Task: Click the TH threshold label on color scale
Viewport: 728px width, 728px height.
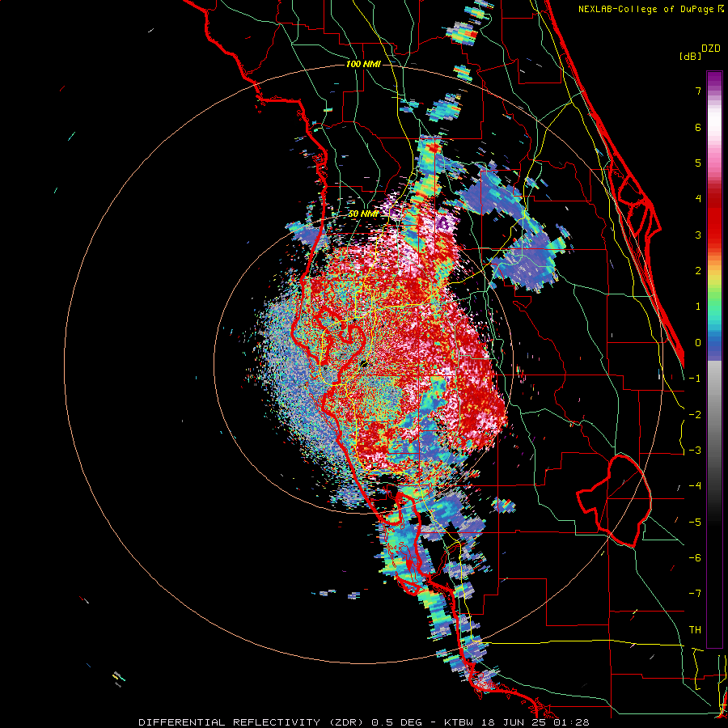Action: (x=695, y=630)
